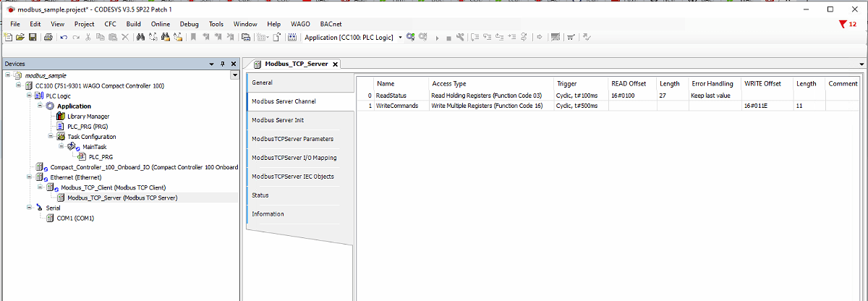868x301 pixels.
Task: Open the editor tab list dropdown arrow
Action: 862,64
